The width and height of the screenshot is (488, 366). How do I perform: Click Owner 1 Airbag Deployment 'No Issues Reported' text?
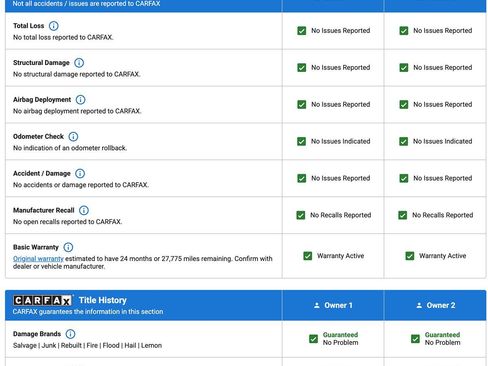coord(341,105)
